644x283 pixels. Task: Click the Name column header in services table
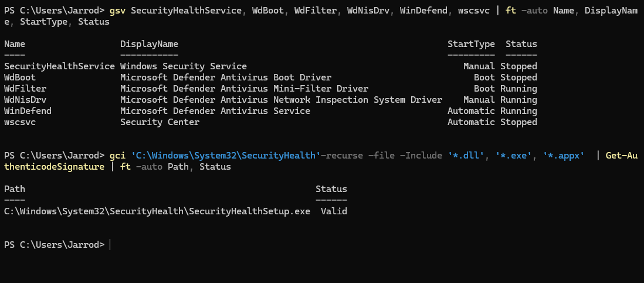[x=15, y=44]
